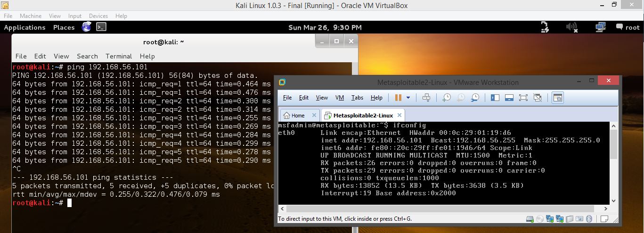Image resolution: width=644 pixels, height=233 pixels.
Task: Click the clock showing Sun Mar 26, 9:30 PM
Action: (x=325, y=27)
